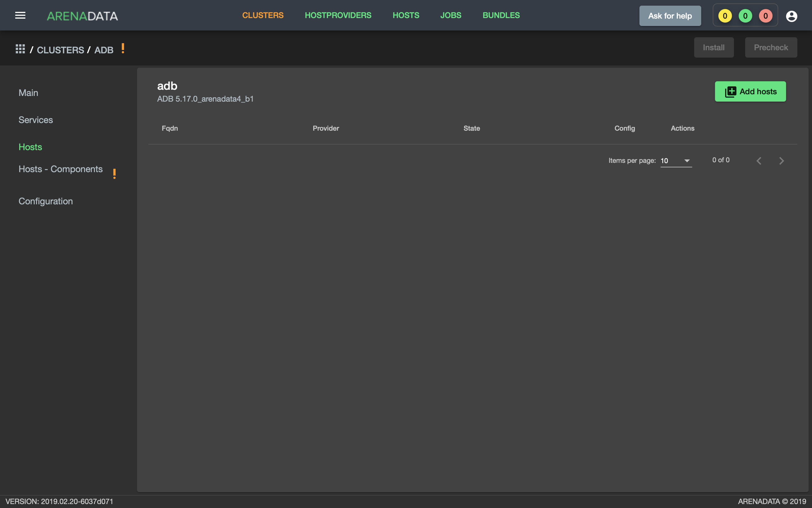Click the Config column header

[x=625, y=128]
